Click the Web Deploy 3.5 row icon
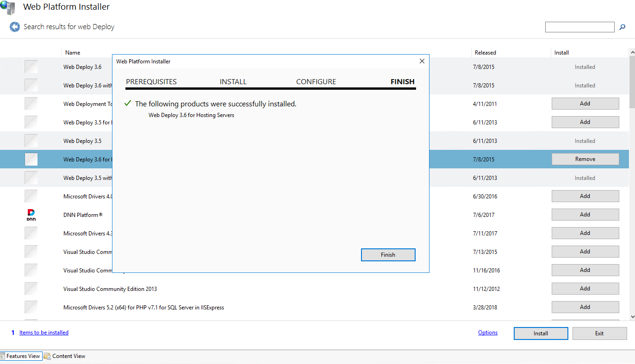 coord(31,141)
